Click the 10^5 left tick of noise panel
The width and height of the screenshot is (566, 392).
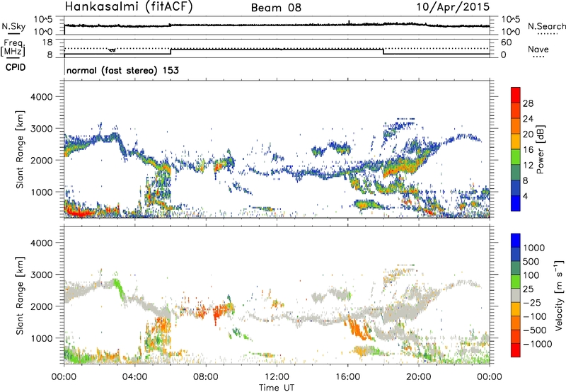(43, 20)
